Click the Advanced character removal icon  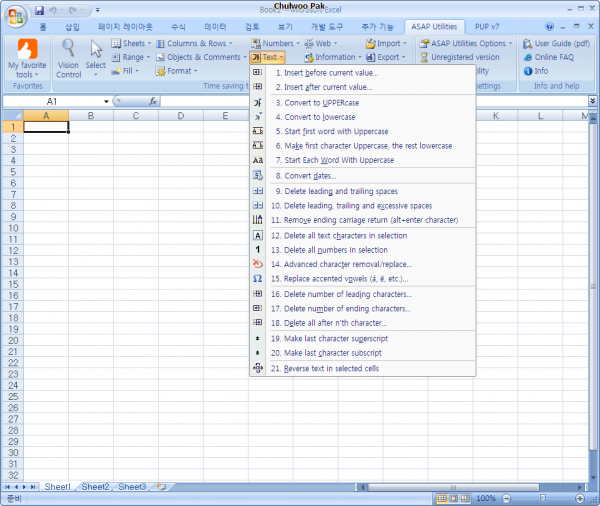258,264
